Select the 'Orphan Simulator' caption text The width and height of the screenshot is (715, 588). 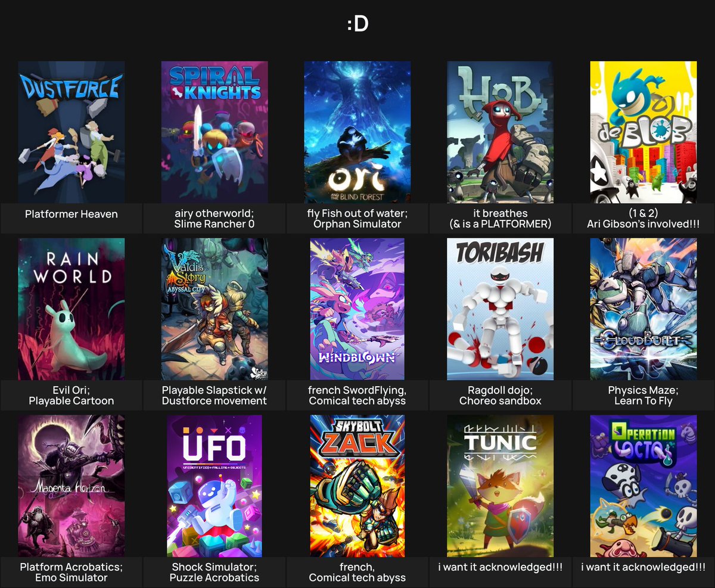click(357, 224)
